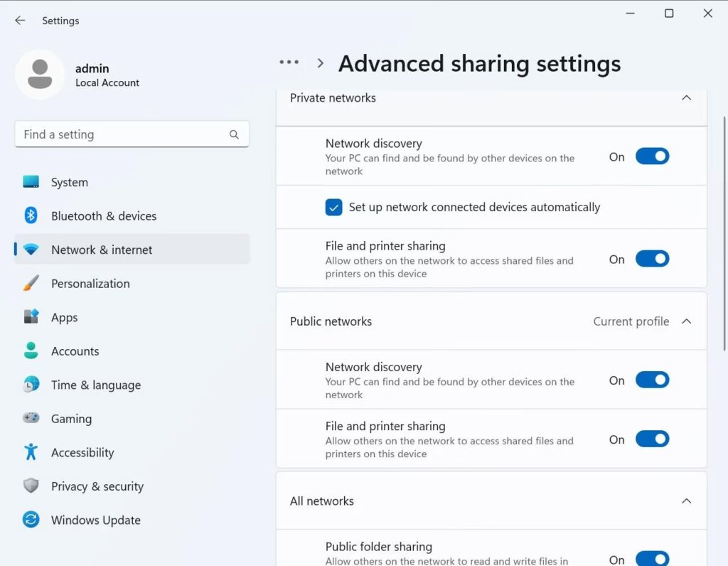The width and height of the screenshot is (728, 566).
Task: Select Time & language in sidebar
Action: (95, 385)
